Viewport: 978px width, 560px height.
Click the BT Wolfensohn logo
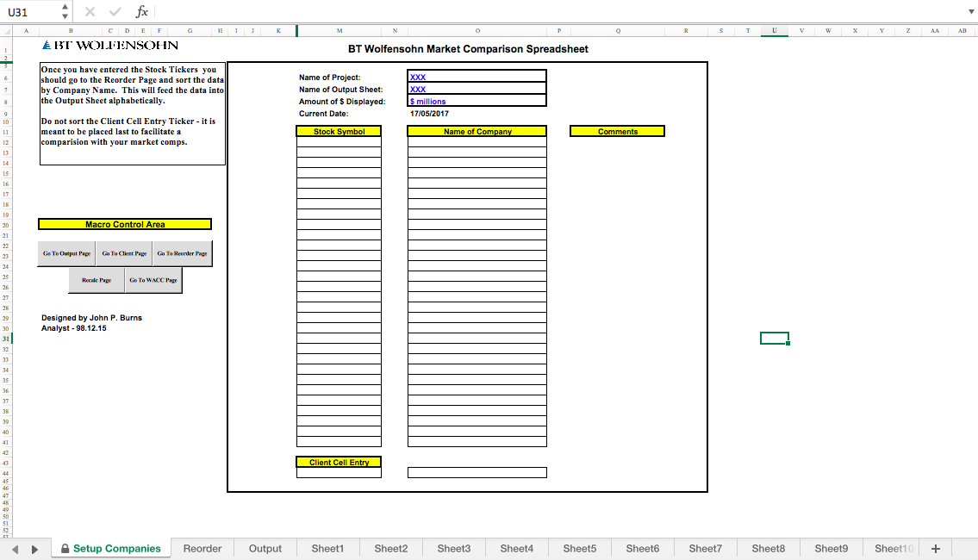click(109, 46)
